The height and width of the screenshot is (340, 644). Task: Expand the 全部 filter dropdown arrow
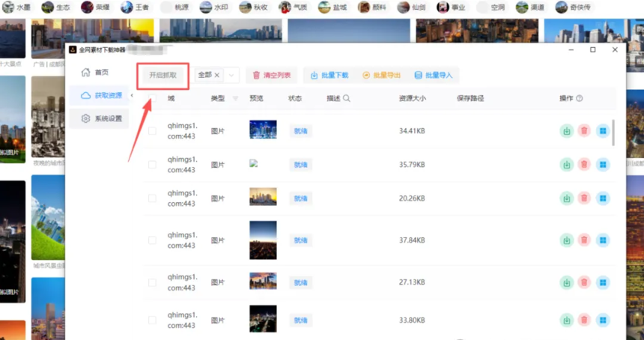232,76
